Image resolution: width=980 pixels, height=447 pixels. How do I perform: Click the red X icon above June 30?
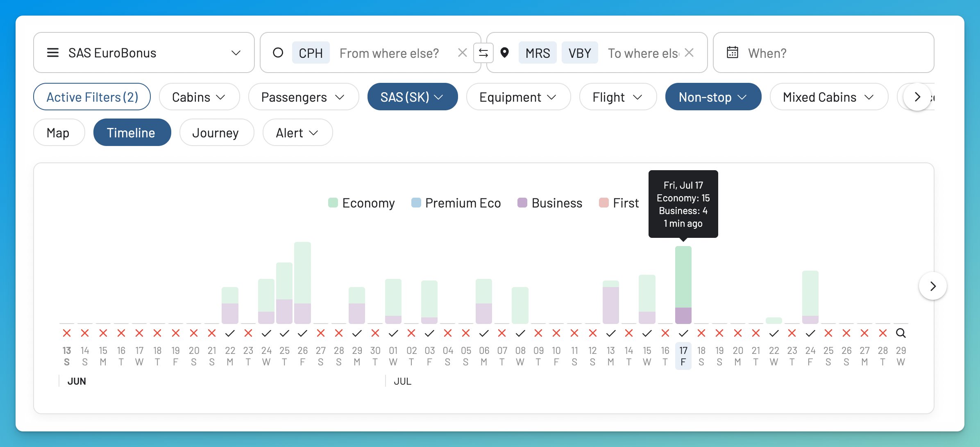(375, 333)
